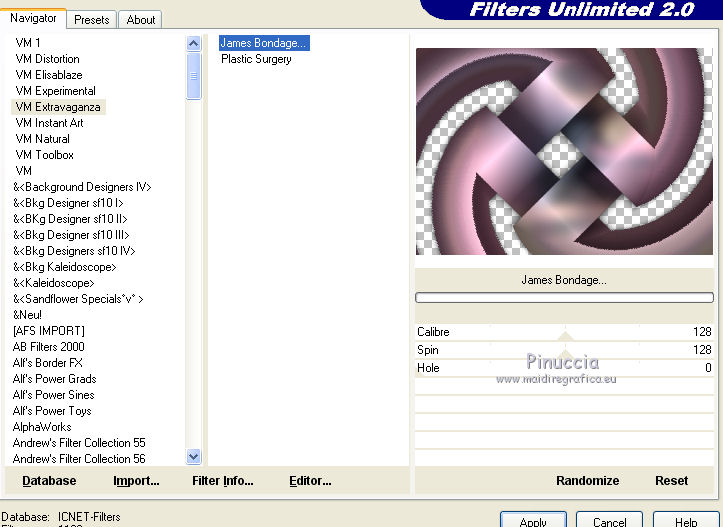Select &<Bkg Designer sf10 III> category
This screenshot has width=723, height=527.
point(71,235)
